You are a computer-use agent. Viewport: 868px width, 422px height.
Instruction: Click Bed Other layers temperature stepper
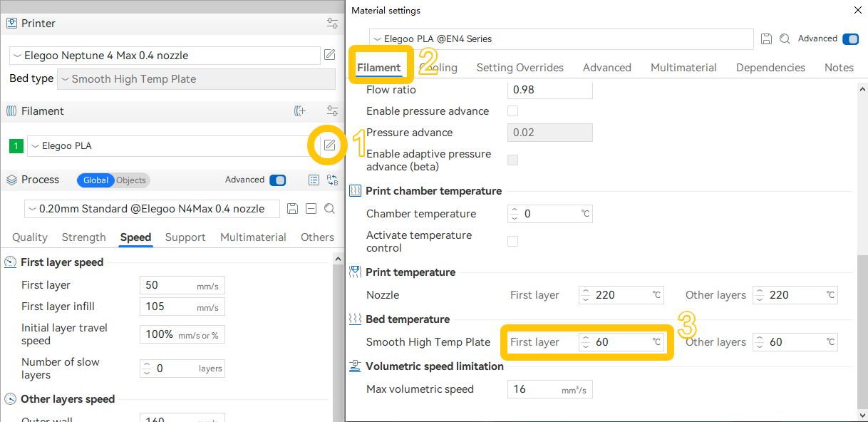coord(760,342)
